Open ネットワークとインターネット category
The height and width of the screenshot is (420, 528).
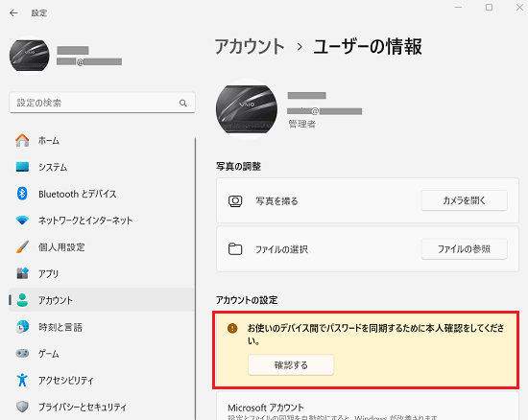[102, 221]
